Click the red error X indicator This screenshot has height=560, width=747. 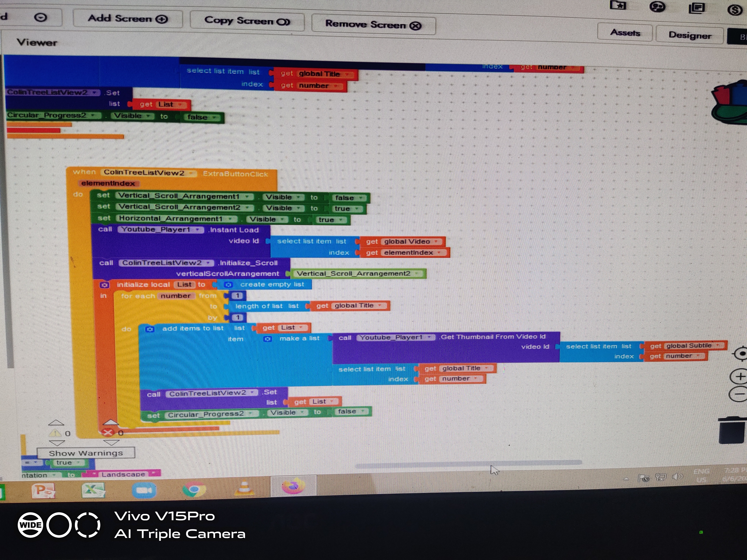click(108, 432)
